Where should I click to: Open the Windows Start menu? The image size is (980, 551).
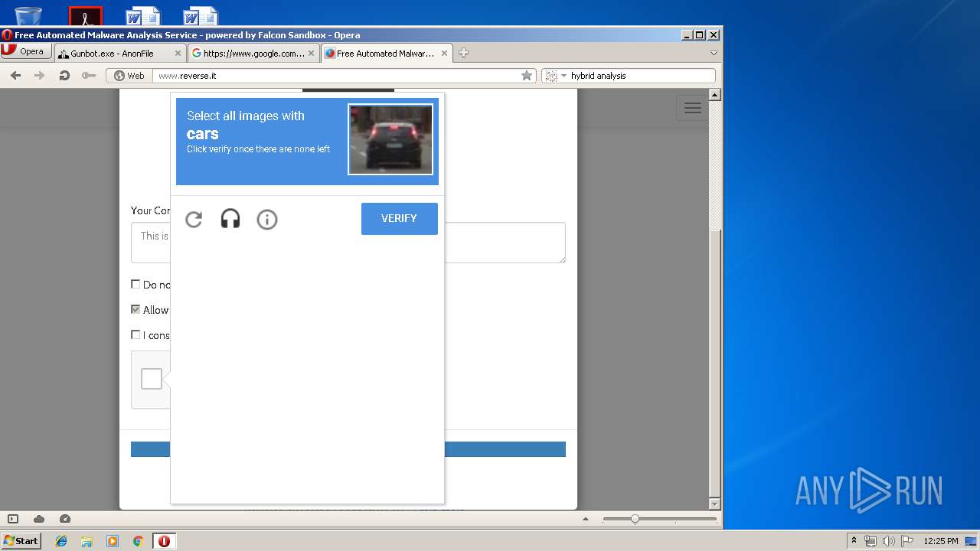point(21,540)
